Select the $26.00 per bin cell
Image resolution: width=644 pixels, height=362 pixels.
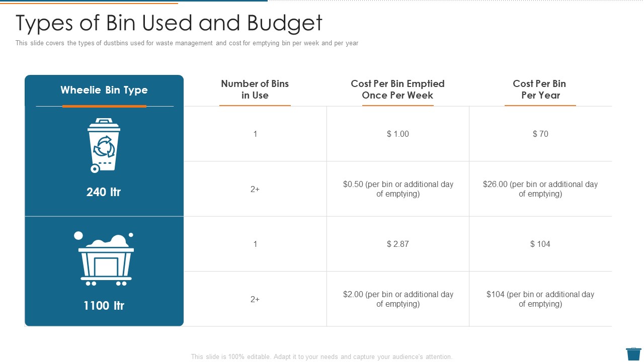(x=540, y=189)
